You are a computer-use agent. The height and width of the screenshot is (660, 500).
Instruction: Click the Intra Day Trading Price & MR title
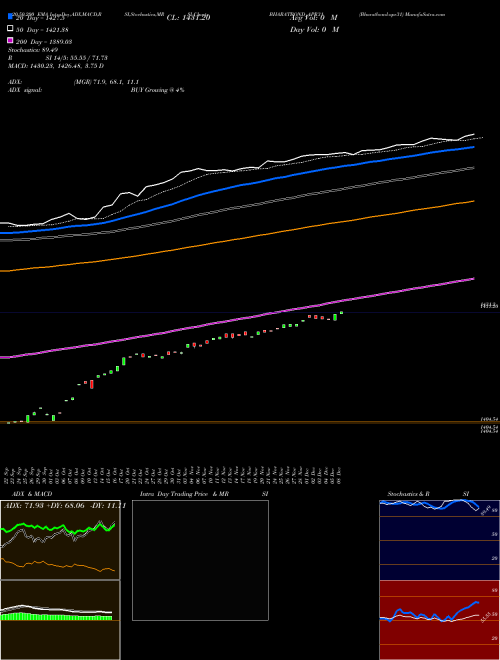(x=184, y=494)
